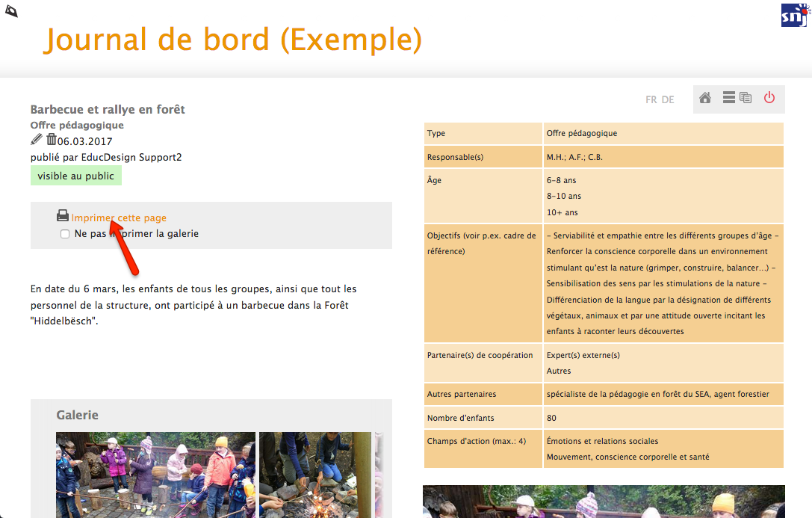This screenshot has width=812, height=518.
Task: Switch language to DE
Action: click(x=667, y=99)
